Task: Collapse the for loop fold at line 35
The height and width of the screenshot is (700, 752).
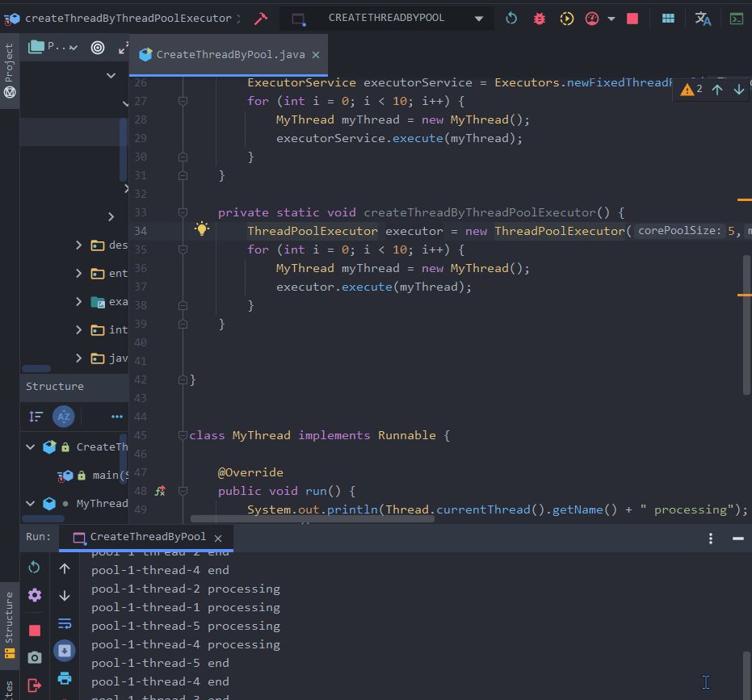Action: 183,249
